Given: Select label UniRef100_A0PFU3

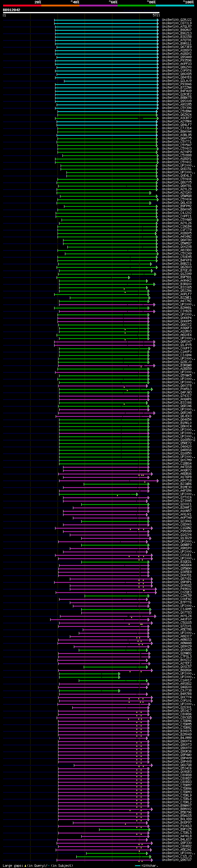Looking at the screenshot, I should click(177, 64).
